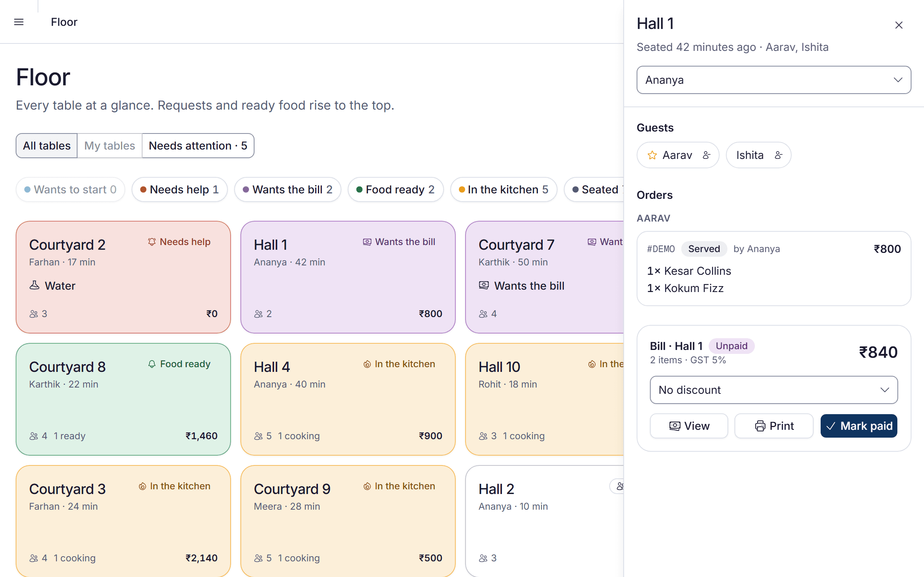Click the person icon on Aarav's guest chip
Viewport: 924px width, 577px height.
tap(707, 155)
